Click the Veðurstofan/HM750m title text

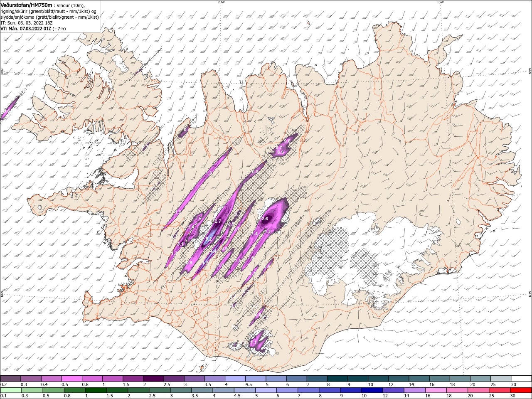27,5
